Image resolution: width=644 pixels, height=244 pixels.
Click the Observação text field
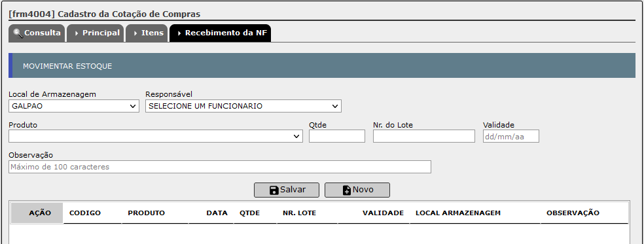(x=220, y=167)
